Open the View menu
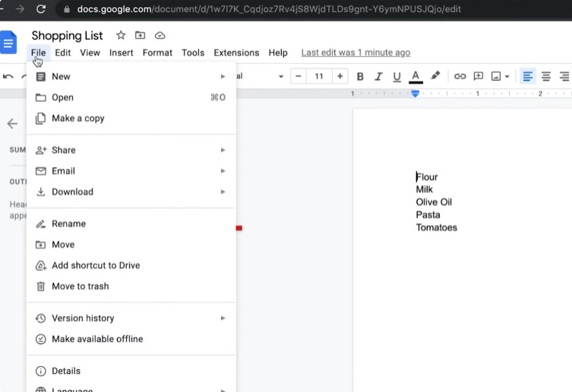This screenshot has height=392, width=572. point(90,52)
